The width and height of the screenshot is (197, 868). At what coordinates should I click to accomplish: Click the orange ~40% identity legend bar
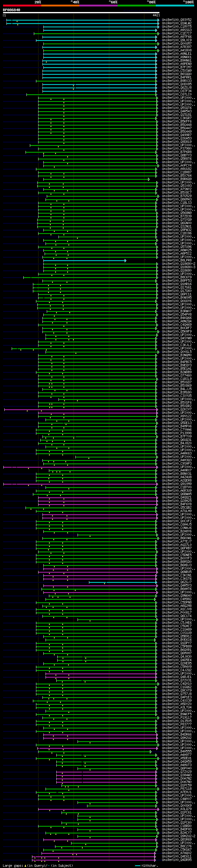click(60, 6)
